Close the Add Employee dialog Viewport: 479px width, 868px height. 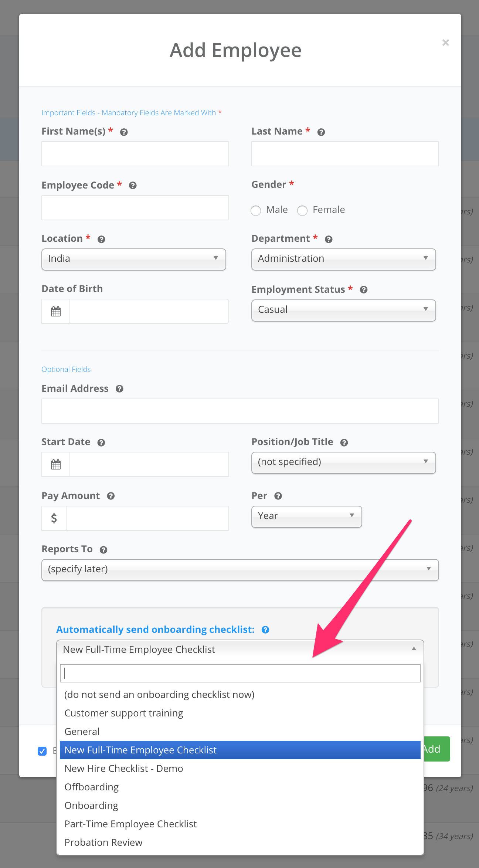click(446, 43)
